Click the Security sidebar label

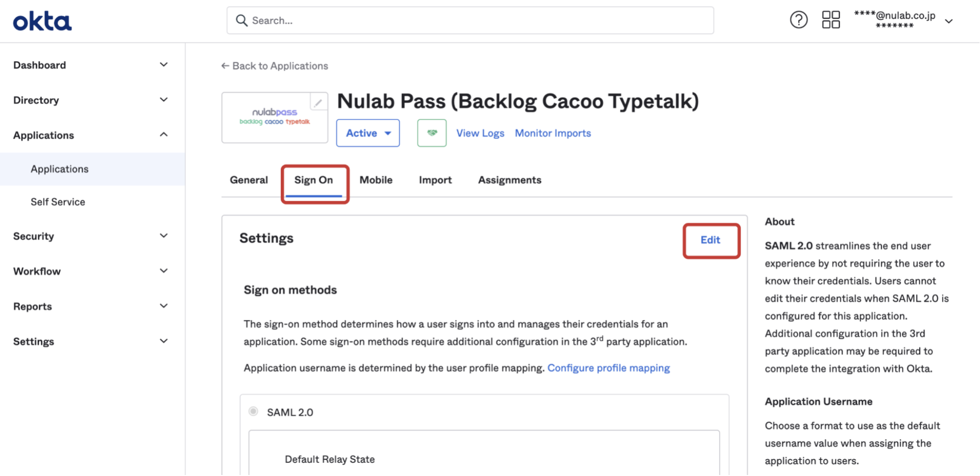click(34, 236)
